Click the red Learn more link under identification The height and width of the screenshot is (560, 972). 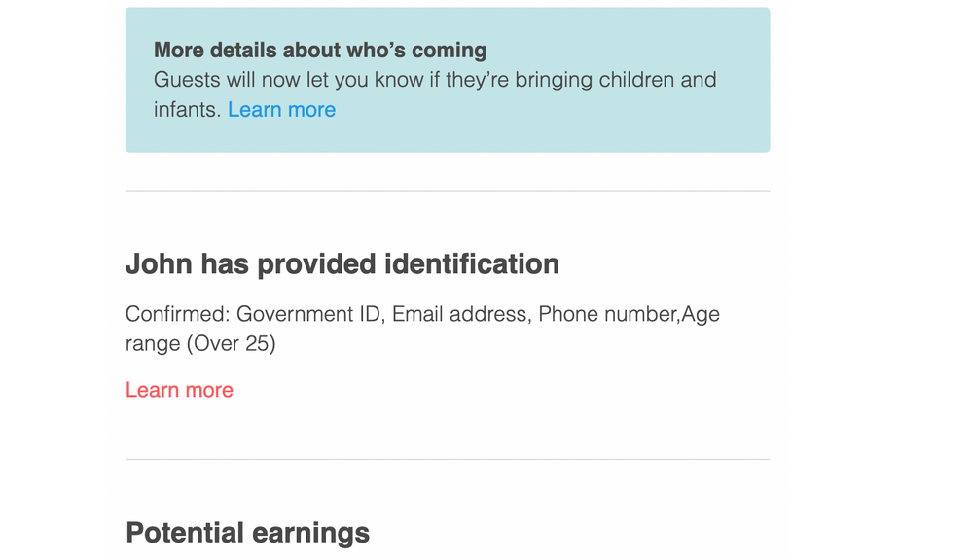[x=179, y=390]
